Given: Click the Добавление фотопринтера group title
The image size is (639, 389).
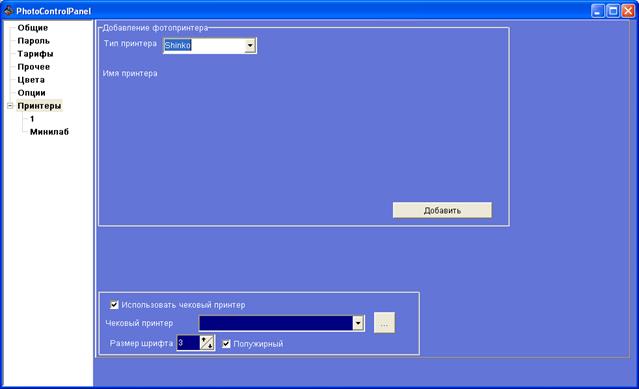Looking at the screenshot, I should (x=155, y=28).
